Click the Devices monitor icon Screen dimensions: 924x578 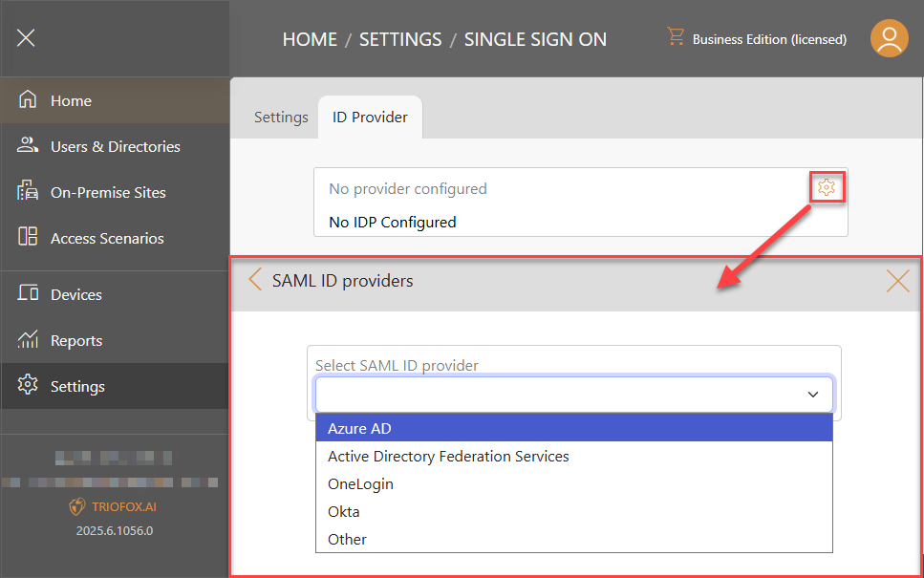click(x=28, y=293)
